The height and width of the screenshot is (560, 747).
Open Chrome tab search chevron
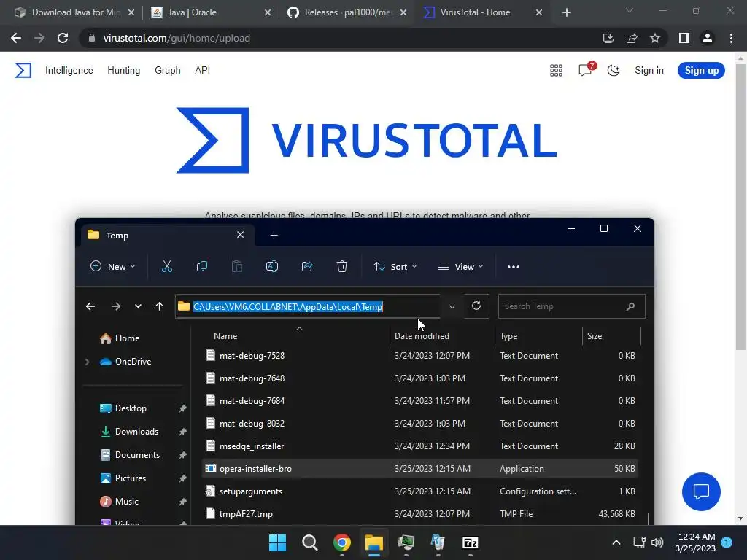pyautogui.click(x=630, y=10)
